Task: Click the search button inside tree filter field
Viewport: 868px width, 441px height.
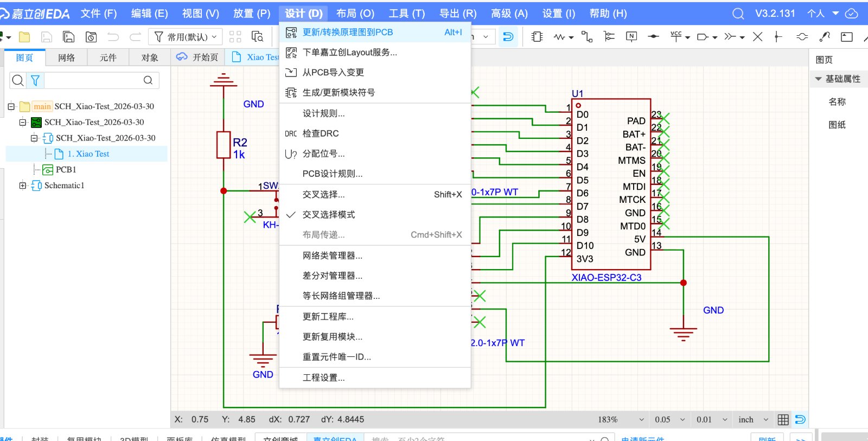Action: (x=148, y=80)
